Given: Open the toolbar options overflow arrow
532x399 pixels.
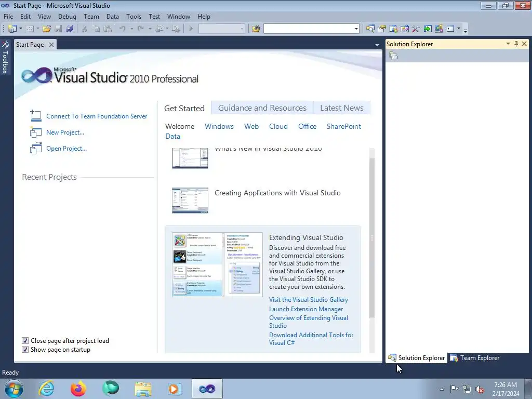Looking at the screenshot, I should coord(465,30).
